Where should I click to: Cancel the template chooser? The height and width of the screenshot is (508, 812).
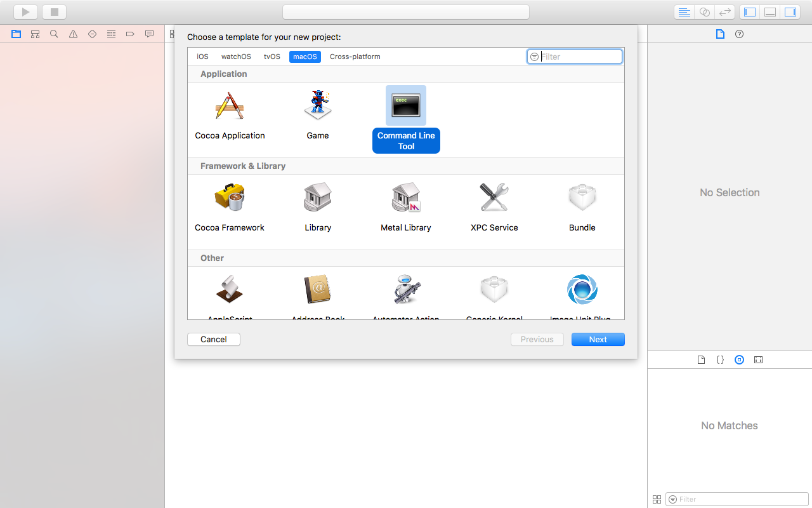click(x=213, y=339)
